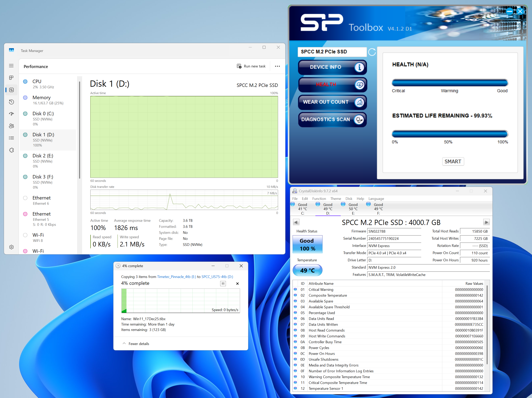The width and height of the screenshot is (532, 398).
Task: Open SPCC_US75-4tb (D:) destination link
Action: click(217, 277)
